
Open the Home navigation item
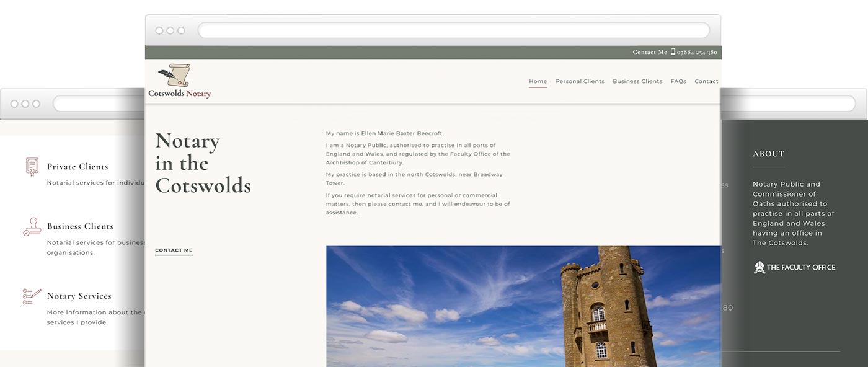coord(537,81)
